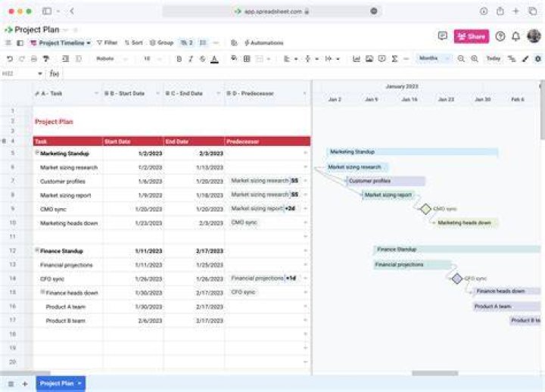
Task: Select the Financial projections Gantt bar
Action: pyautogui.click(x=413, y=264)
